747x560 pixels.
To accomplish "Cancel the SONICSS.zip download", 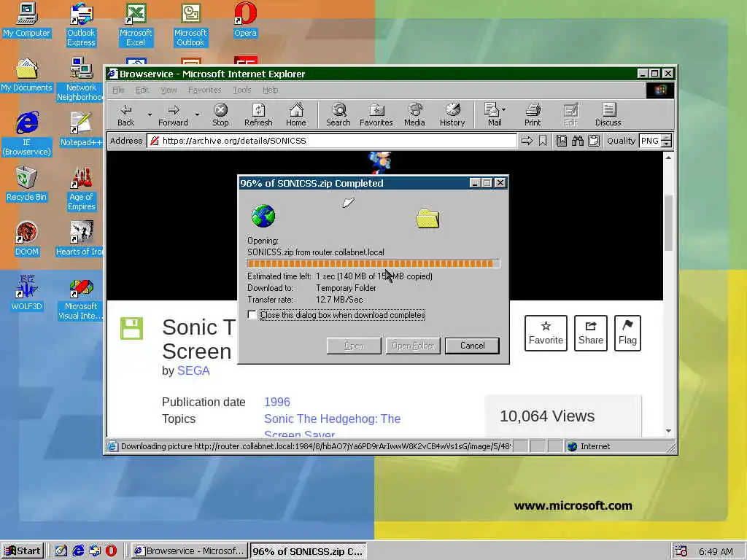I will 472,346.
